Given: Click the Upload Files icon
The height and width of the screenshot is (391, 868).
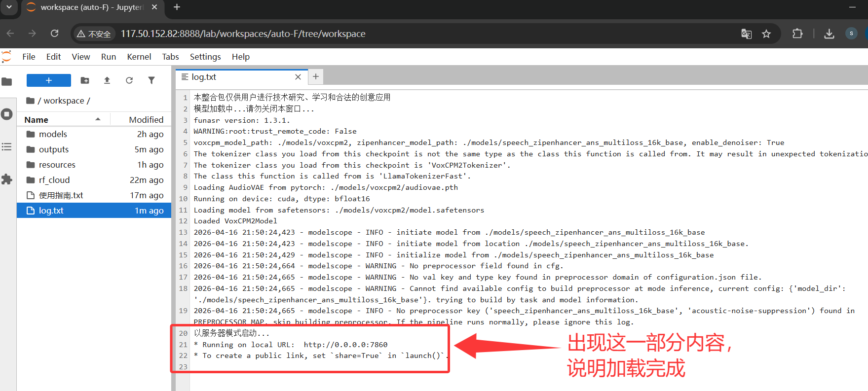Looking at the screenshot, I should click(107, 80).
